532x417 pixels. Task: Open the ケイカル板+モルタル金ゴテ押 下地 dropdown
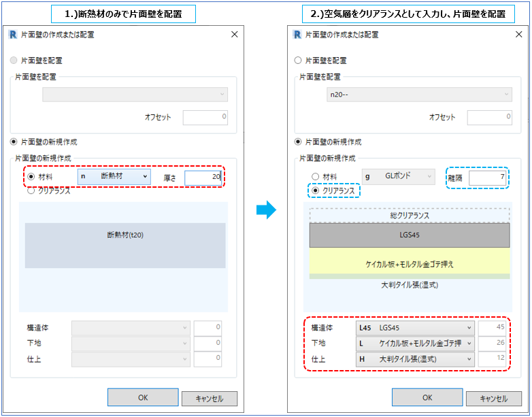tap(415, 343)
